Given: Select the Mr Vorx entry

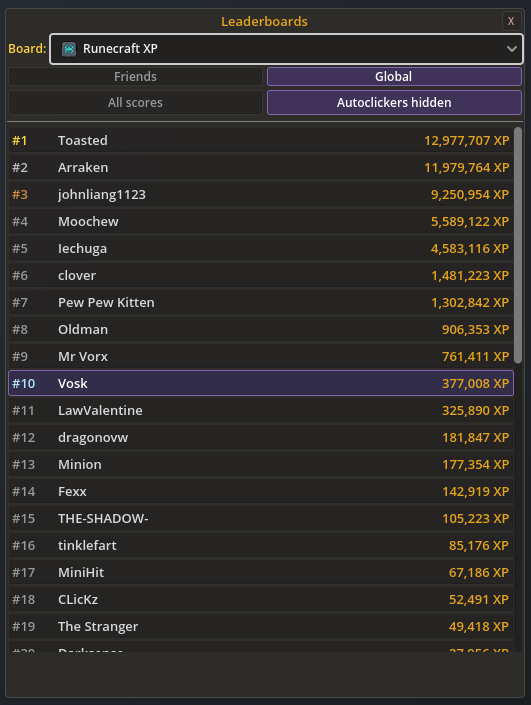Looking at the screenshot, I should (x=261, y=357).
